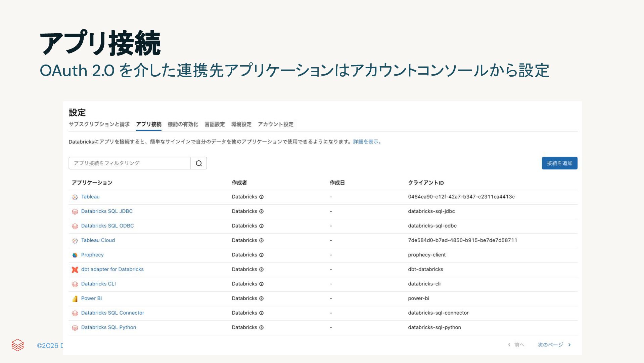Click info icon in the Power BI row
This screenshot has height=363, width=644.
pyautogui.click(x=261, y=298)
